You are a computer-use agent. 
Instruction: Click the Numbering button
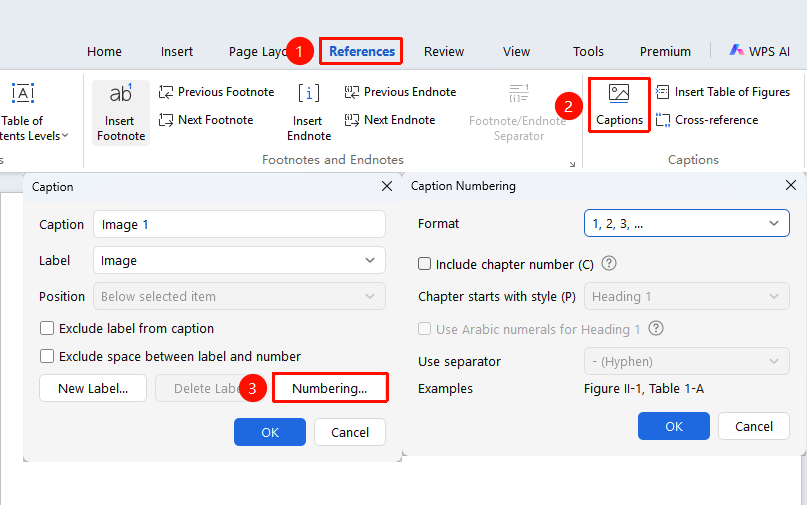click(330, 388)
